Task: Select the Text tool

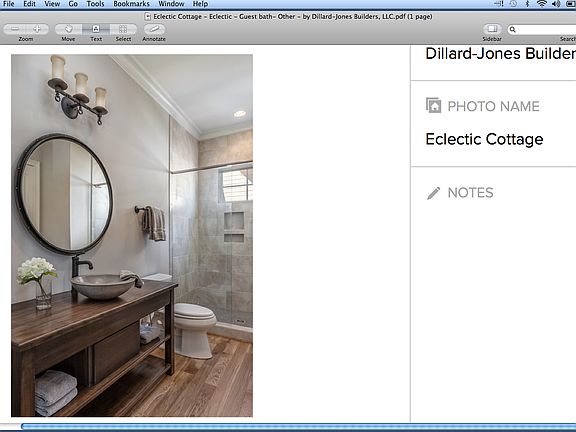Action: pyautogui.click(x=96, y=29)
